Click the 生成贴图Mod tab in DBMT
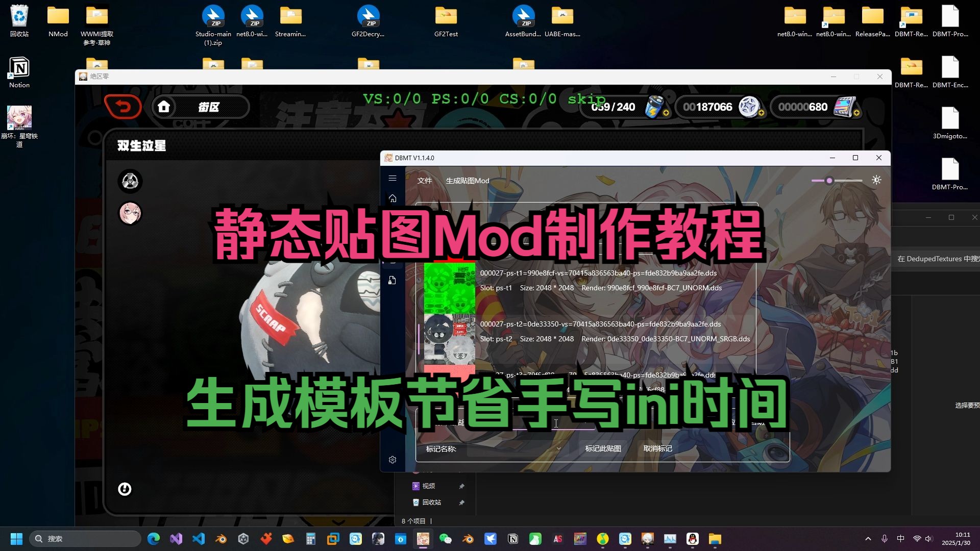980x551 pixels. point(467,180)
